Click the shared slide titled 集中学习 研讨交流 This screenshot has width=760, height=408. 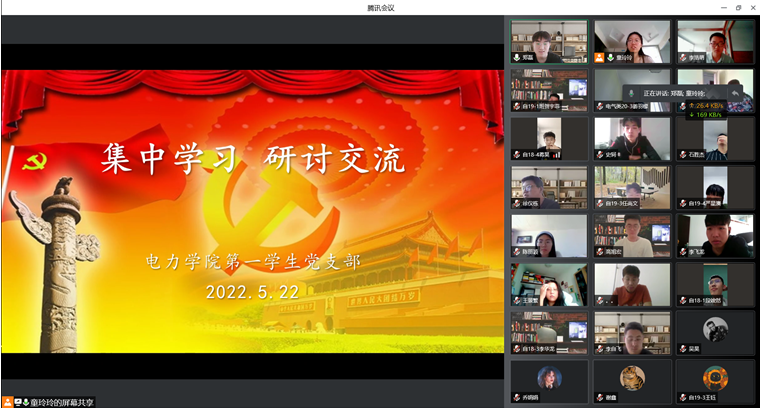[x=253, y=211]
